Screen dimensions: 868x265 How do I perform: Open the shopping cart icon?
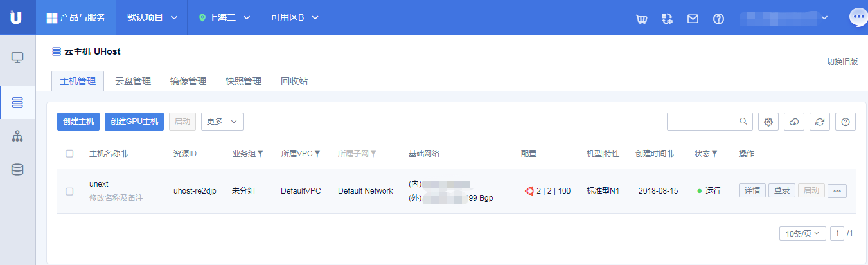click(x=641, y=19)
